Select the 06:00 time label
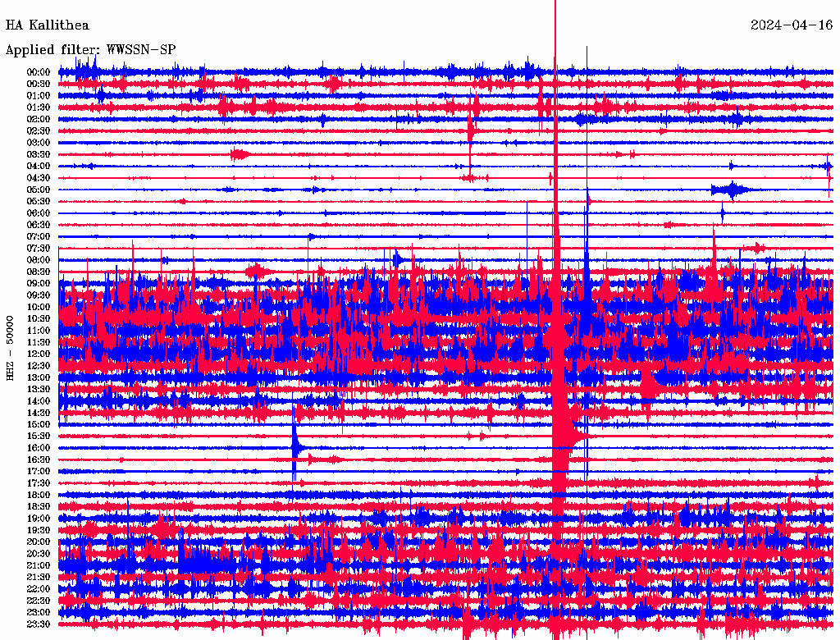Screen dimensions: 840x640 (x=39, y=213)
